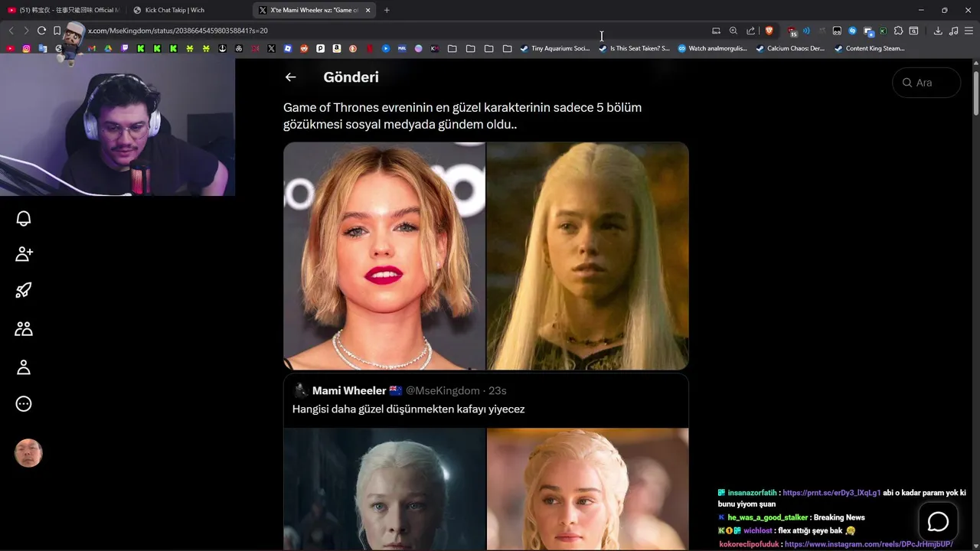Viewport: 980px width, 551px height.
Task: Open the @MseKingdom handle in the quoted post
Action: [443, 391]
